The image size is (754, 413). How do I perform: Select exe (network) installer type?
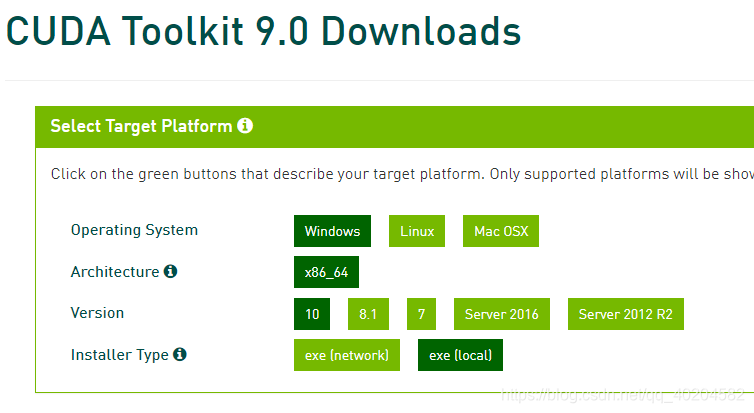tap(347, 355)
